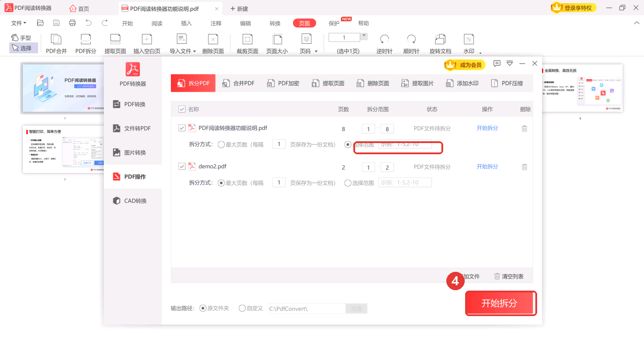Click the PDF合并 toolbar icon

pyautogui.click(x=56, y=44)
